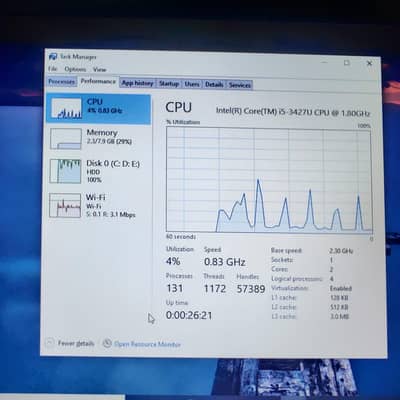Select the Wi-Fi mini graph thumbnail

point(65,205)
